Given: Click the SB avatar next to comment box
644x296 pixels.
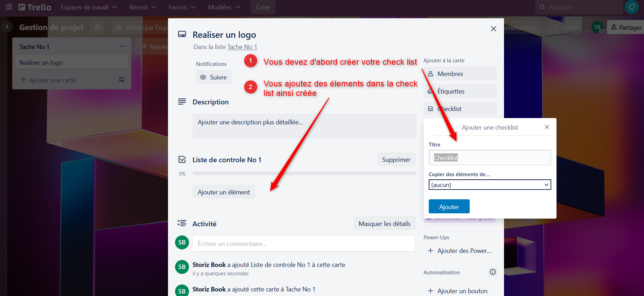Looking at the screenshot, I should point(182,242).
